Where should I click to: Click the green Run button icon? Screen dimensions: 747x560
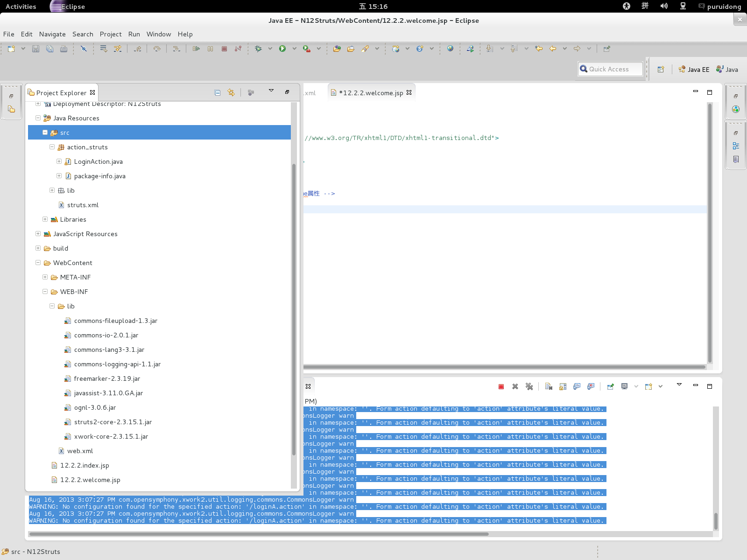282,49
